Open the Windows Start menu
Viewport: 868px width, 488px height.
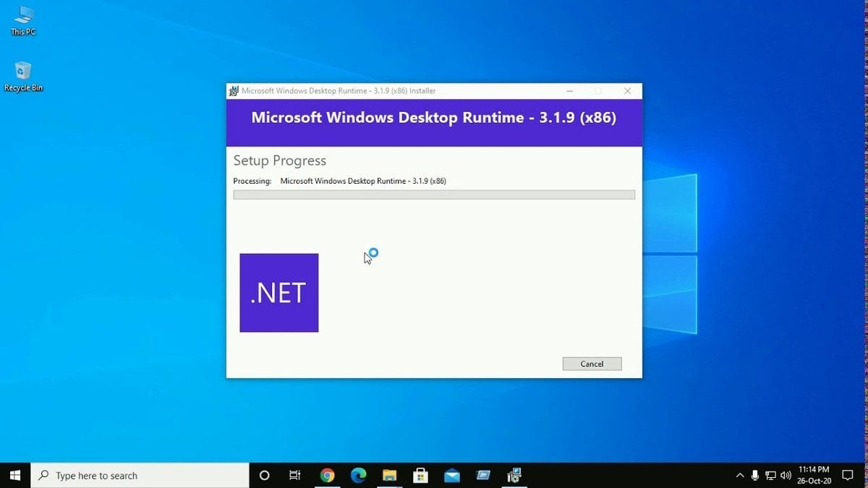click(15, 475)
